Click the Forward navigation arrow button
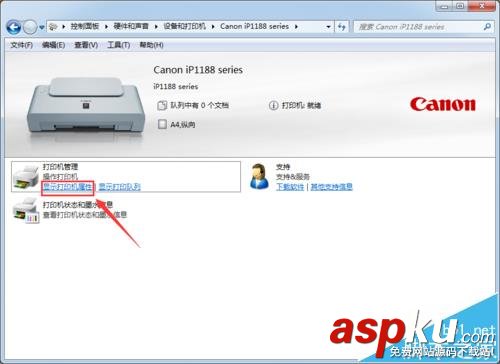This screenshot has width=500, height=364. (30, 27)
